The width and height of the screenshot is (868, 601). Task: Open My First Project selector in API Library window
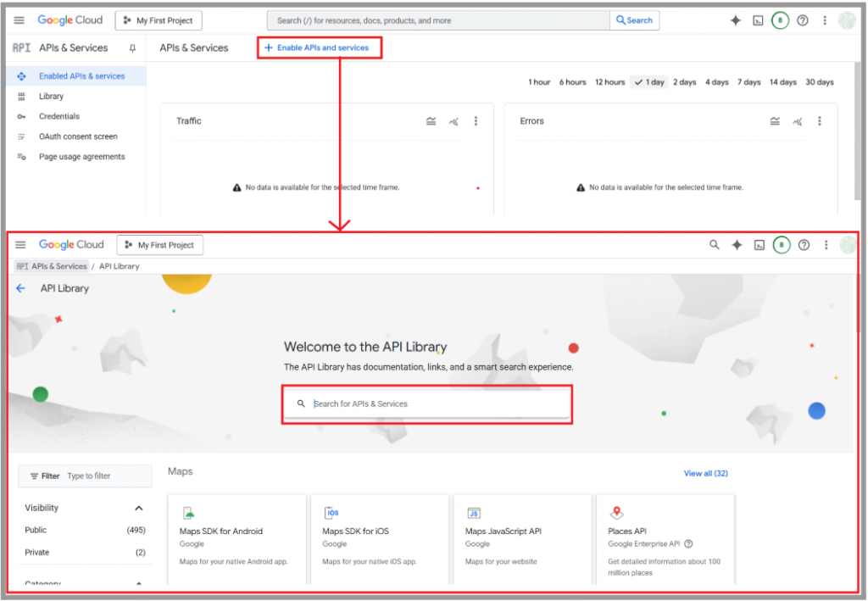coord(160,245)
